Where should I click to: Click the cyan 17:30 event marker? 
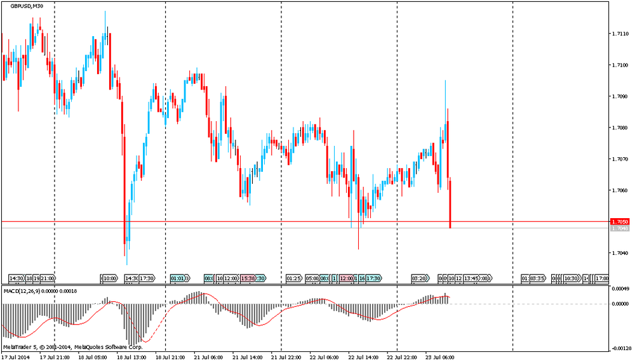(x=373, y=278)
